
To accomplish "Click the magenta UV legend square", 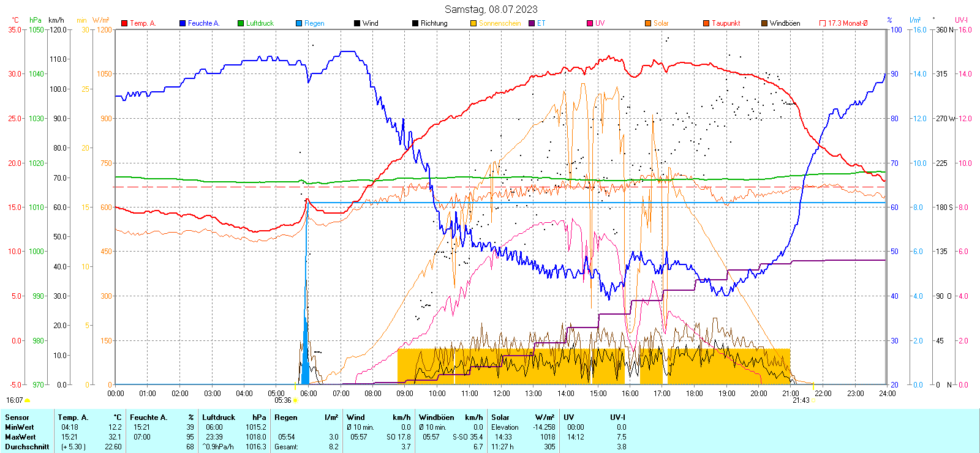I will (590, 23).
